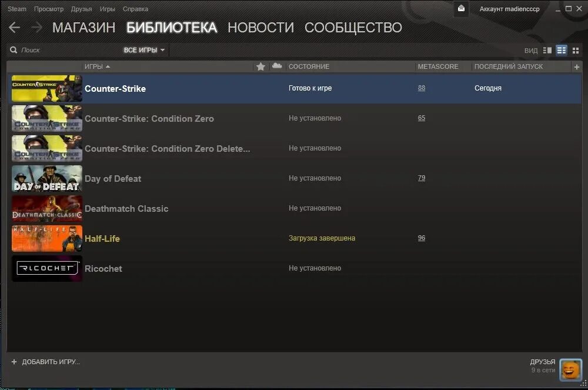Open Metascore 96 link for Half-Life
Screen dimensions: 588x390
click(422, 238)
